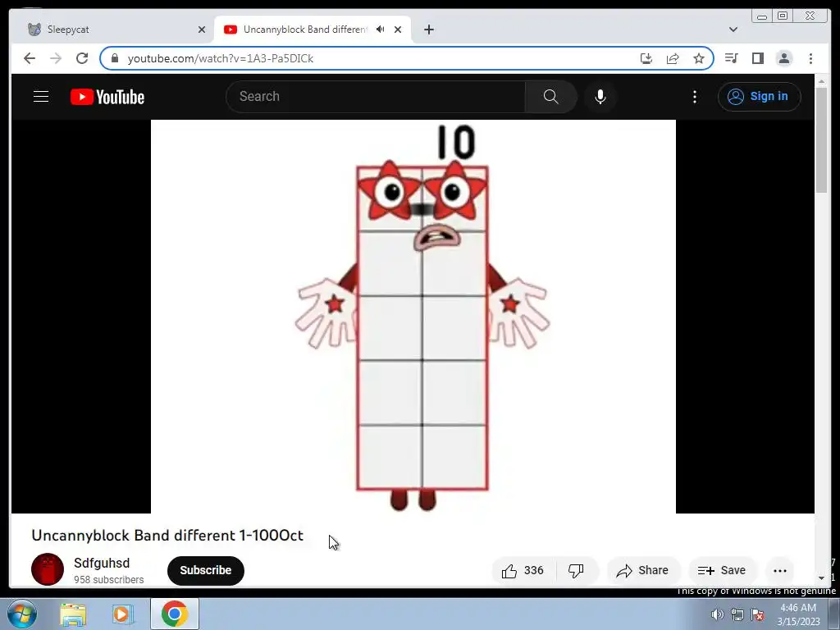Open the tab search chevron

(x=733, y=30)
